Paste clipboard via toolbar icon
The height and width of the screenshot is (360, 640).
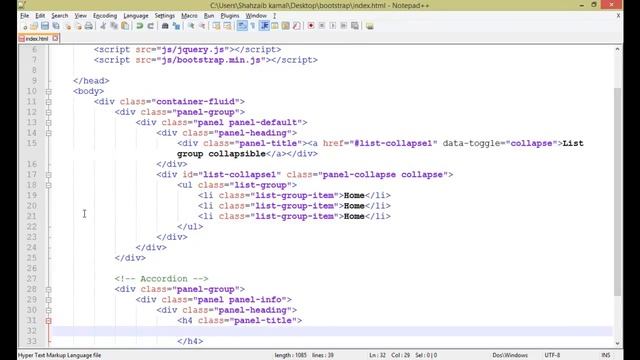point(125,26)
